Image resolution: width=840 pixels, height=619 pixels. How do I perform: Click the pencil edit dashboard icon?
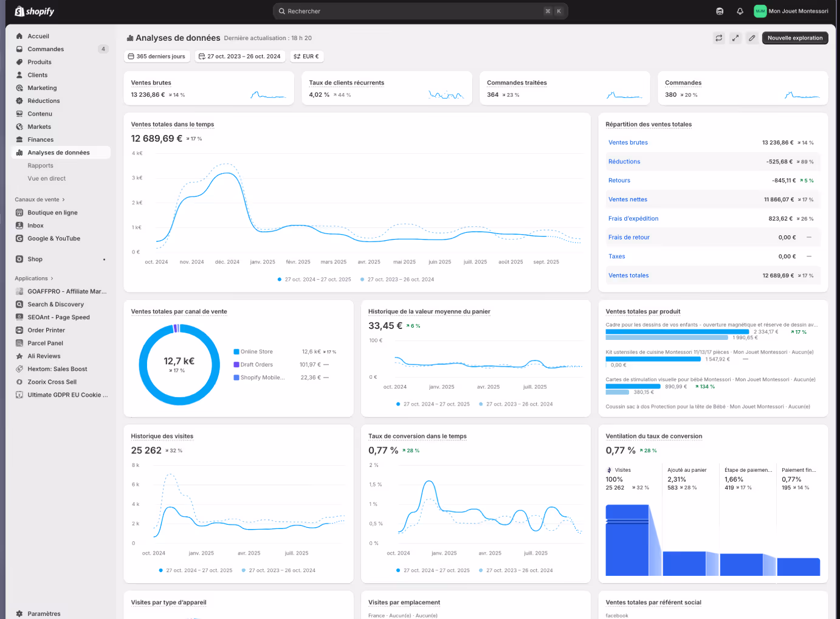click(x=752, y=38)
